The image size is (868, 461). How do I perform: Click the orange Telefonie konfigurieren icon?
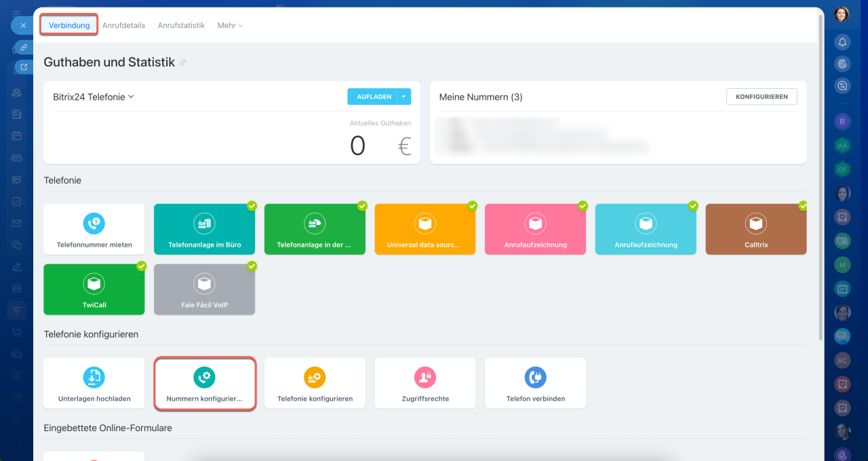[315, 377]
